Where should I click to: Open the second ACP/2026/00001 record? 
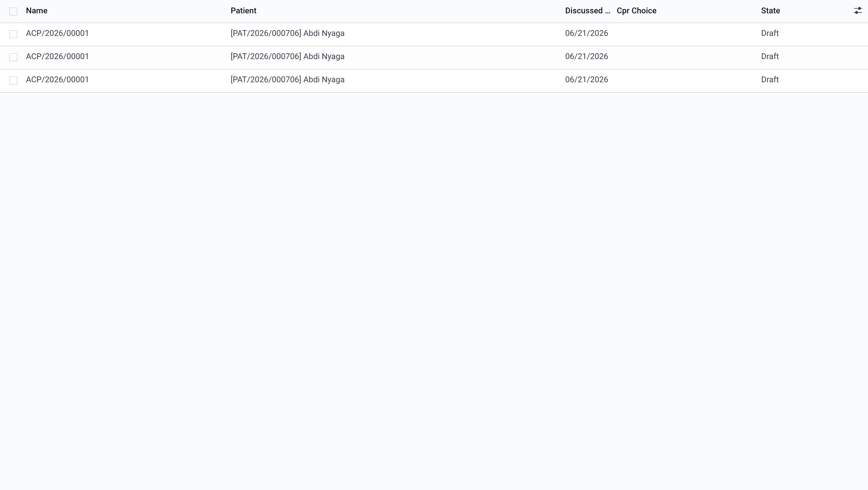[x=57, y=56]
